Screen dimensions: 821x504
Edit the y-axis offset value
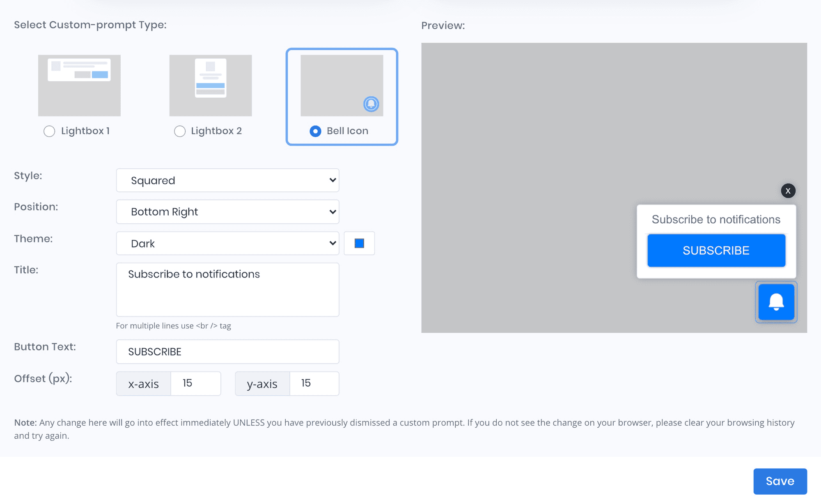pos(314,383)
